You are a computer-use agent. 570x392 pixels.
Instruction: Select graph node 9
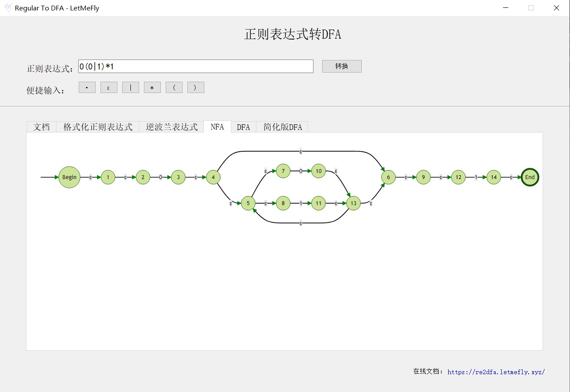[423, 177]
